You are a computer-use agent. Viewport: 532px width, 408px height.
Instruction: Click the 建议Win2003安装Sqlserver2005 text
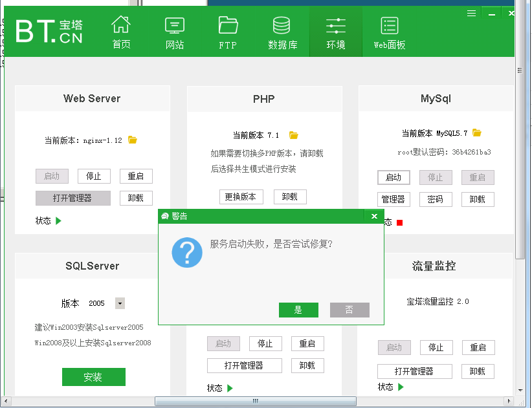click(x=89, y=327)
